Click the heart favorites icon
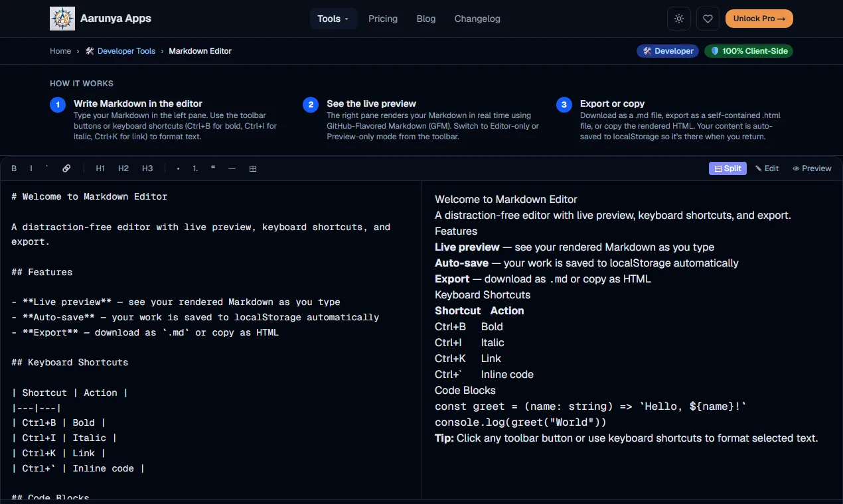Screen dimensions: 843x504 [x=708, y=19]
